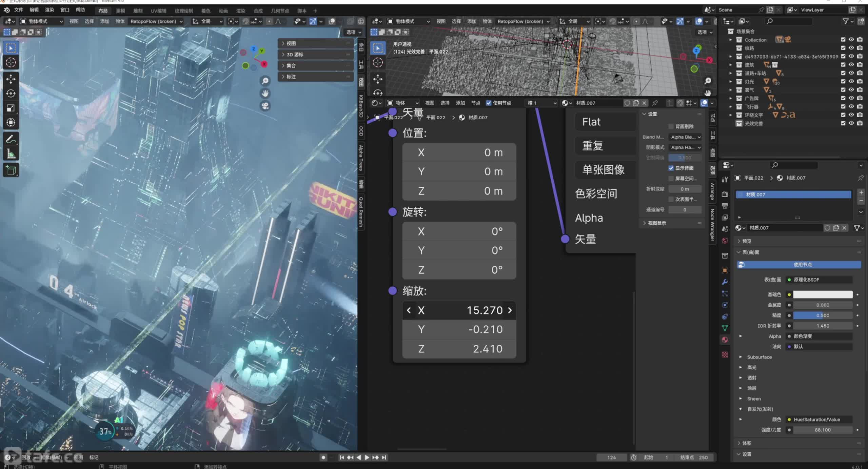Open the Object properties tab
Image resolution: width=868 pixels, height=469 pixels.
tap(725, 270)
